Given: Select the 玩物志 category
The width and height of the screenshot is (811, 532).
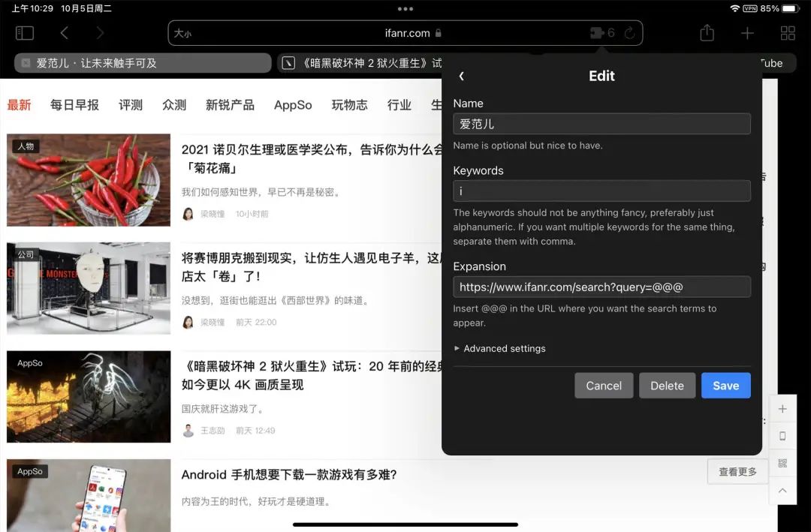Looking at the screenshot, I should [350, 105].
